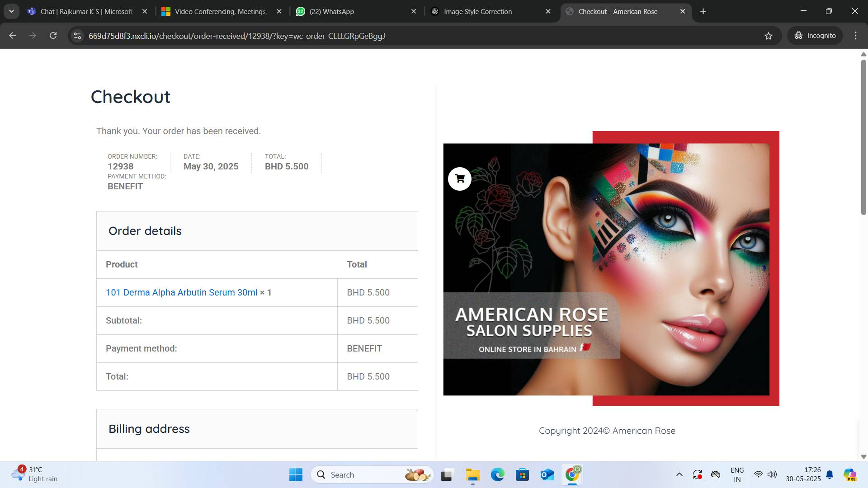Open the Incognito profile indicator
This screenshot has height=488, width=868.
point(815,36)
